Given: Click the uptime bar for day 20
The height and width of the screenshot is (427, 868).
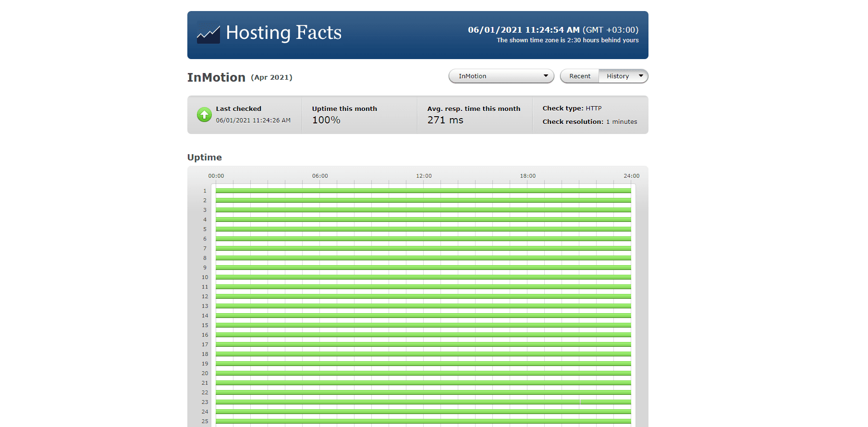Looking at the screenshot, I should click(423, 373).
